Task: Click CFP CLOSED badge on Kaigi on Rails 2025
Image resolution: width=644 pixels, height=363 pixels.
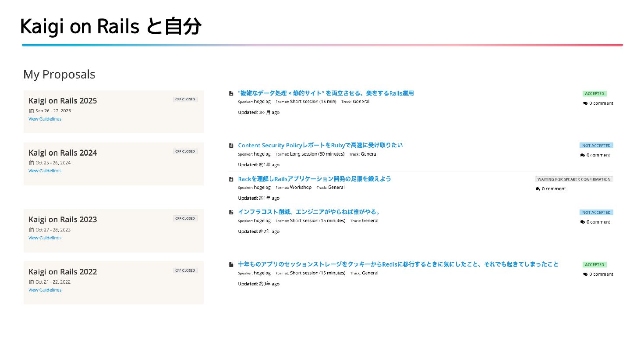Action: (x=185, y=100)
